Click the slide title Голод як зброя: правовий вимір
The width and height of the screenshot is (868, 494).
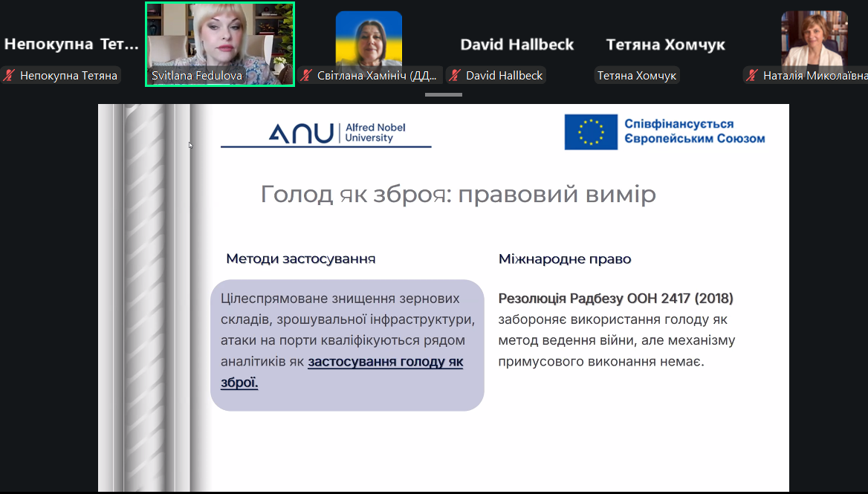[458, 195]
